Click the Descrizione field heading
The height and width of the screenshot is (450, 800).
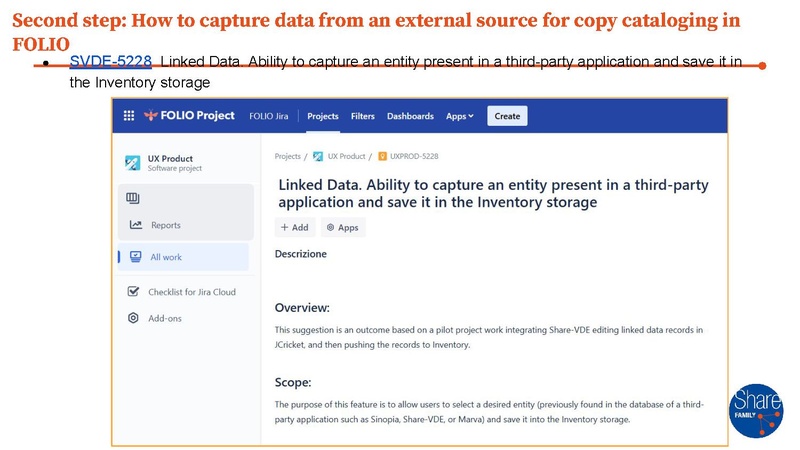click(x=300, y=254)
